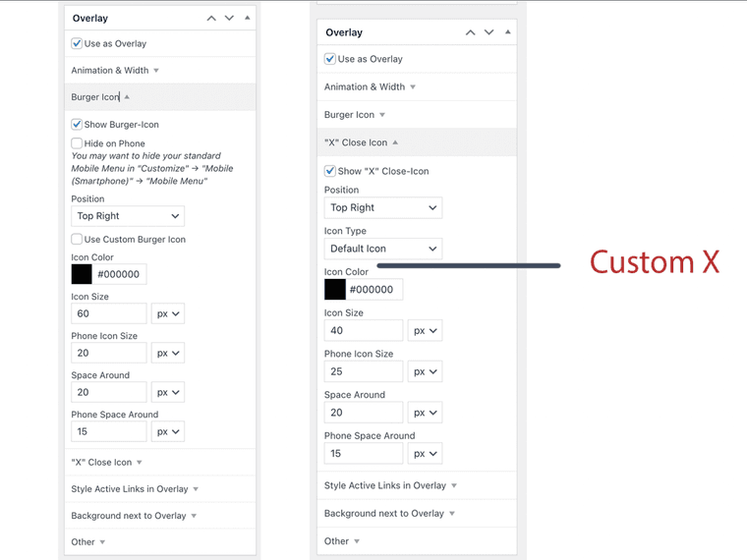Expand Style Active Links in Overlay in right panel
747x560 pixels.
(x=390, y=485)
